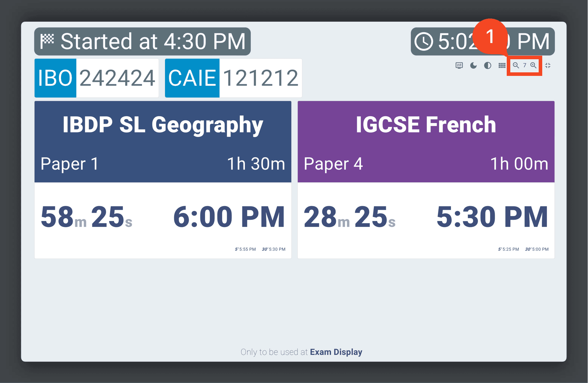Click the zoom in magnifier

pos(533,66)
